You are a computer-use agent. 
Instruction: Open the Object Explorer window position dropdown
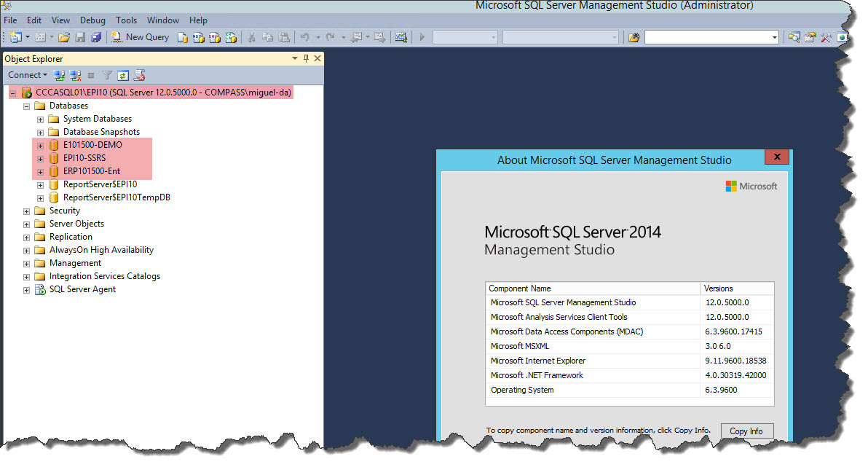point(294,58)
